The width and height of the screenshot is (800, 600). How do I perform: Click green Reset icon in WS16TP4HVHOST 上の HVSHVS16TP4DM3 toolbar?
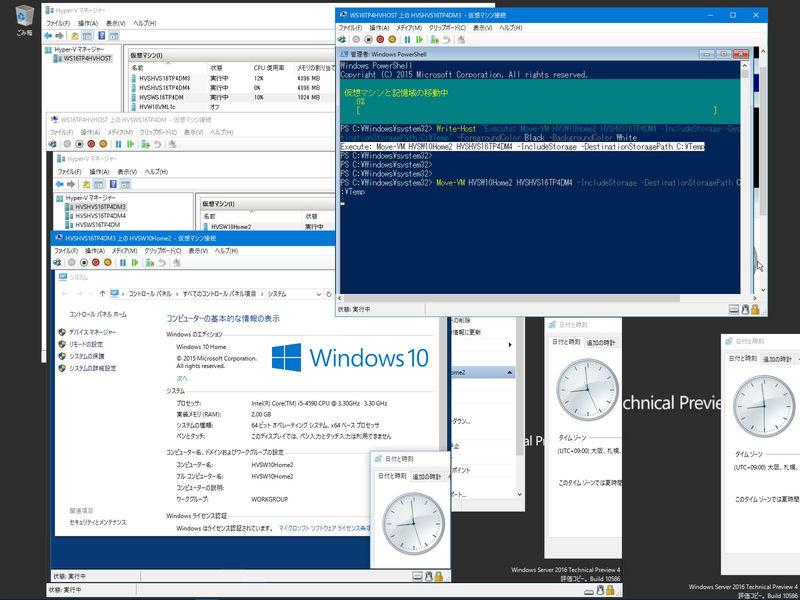[419, 40]
